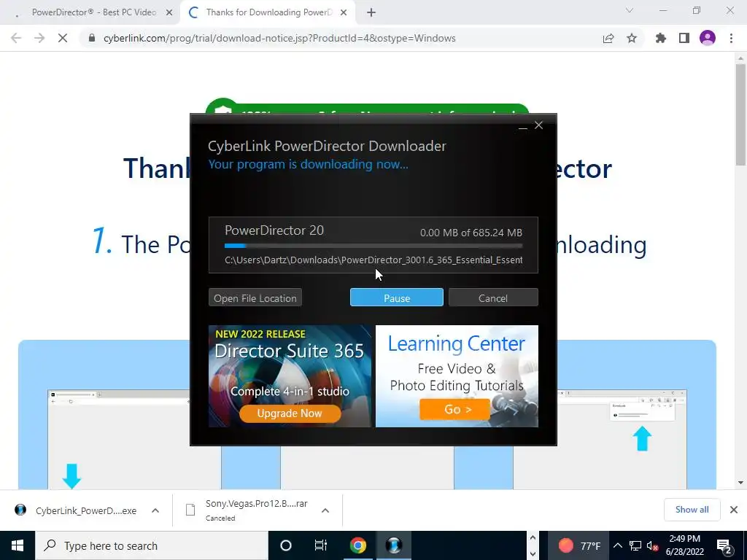Open the notification center icon
Image resolution: width=747 pixels, height=560 pixels.
724,545
